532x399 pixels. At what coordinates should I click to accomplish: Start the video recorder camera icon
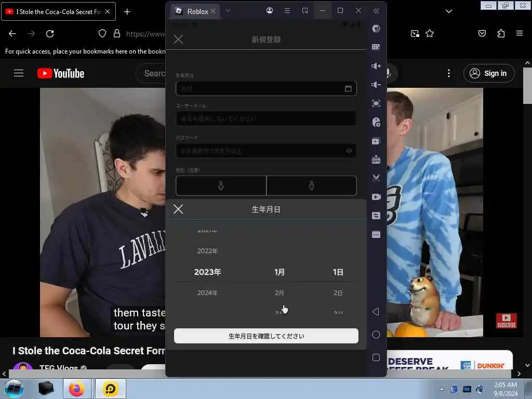tap(376, 197)
